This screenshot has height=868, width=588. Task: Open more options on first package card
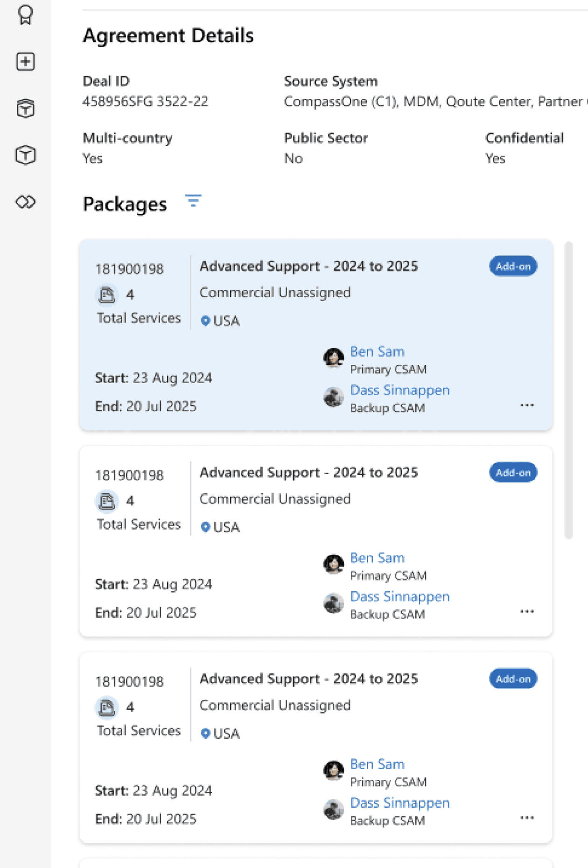point(527,405)
